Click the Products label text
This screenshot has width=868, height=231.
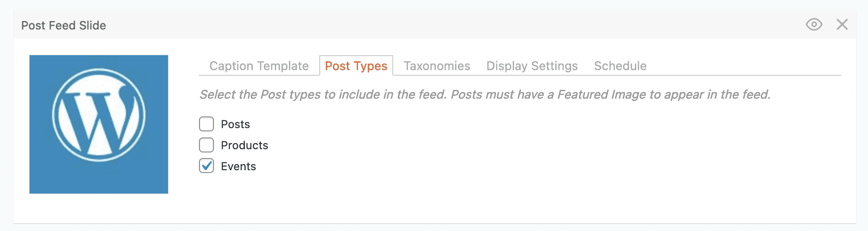pyautogui.click(x=244, y=145)
